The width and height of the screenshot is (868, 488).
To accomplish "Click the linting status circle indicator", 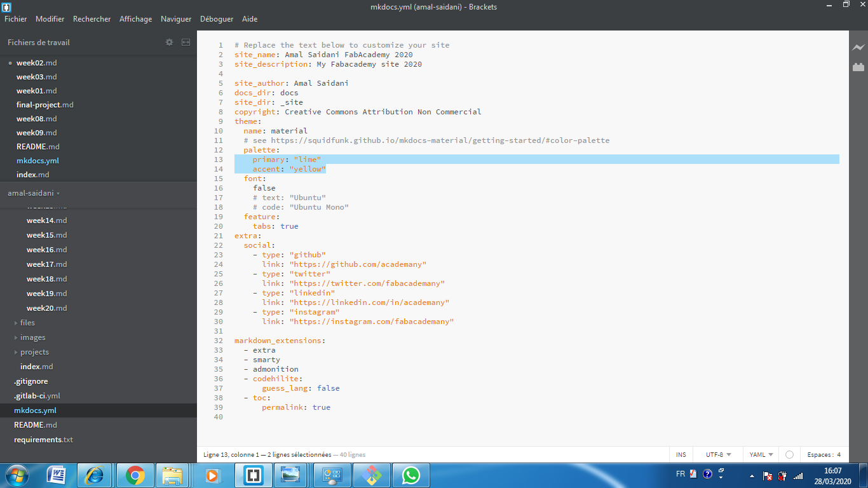I will (789, 454).
